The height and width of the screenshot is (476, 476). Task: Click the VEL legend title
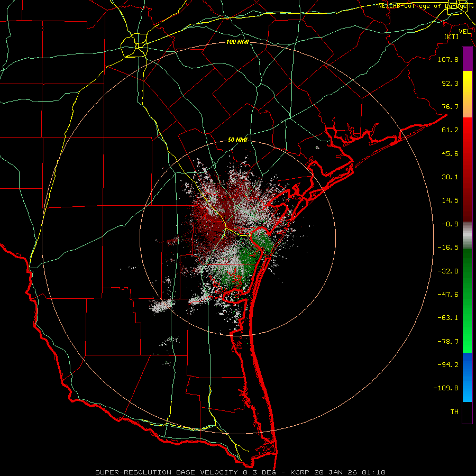[x=464, y=32]
